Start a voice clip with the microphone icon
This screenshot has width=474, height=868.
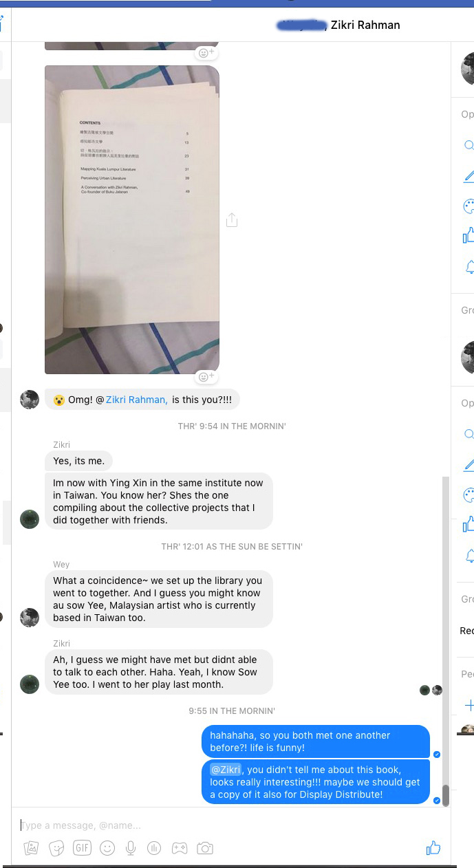pyautogui.click(x=131, y=848)
